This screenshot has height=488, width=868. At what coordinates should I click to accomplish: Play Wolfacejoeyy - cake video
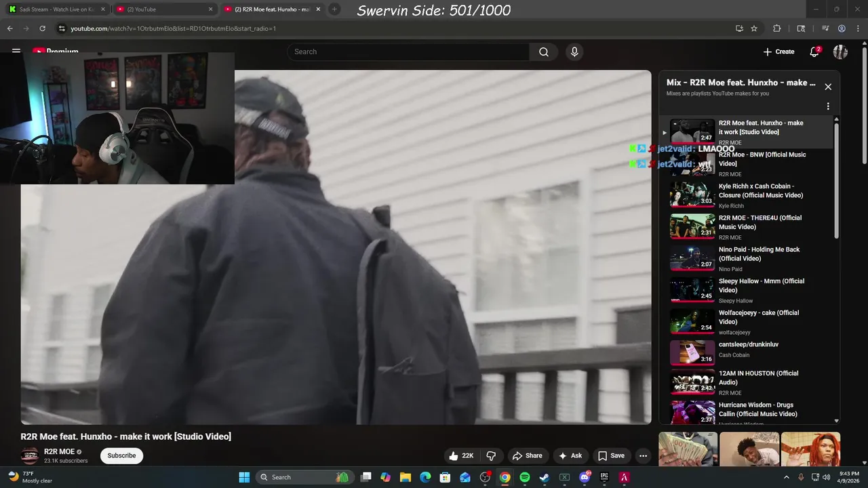click(747, 322)
